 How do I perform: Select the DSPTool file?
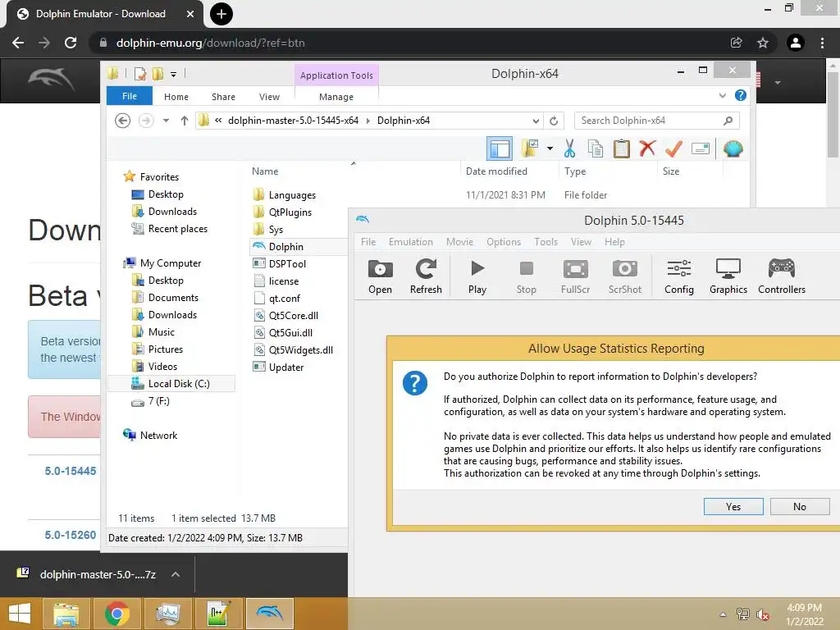point(287,263)
